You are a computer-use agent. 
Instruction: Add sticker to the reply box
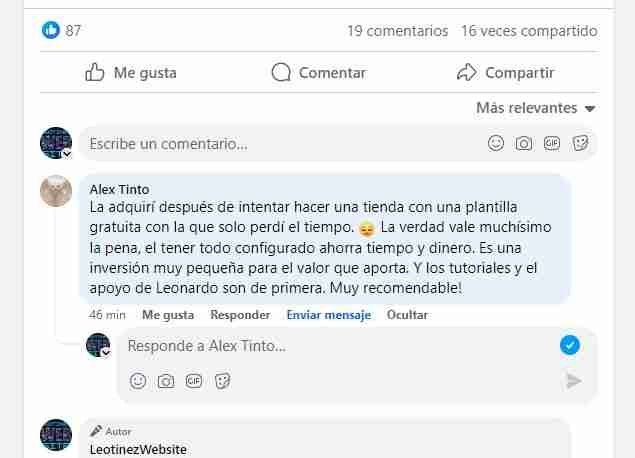(224, 380)
